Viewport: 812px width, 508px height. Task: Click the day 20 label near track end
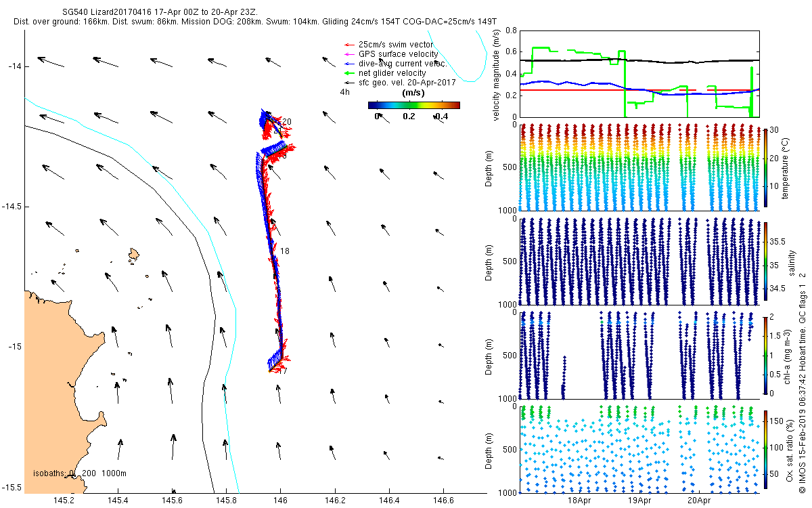click(287, 122)
